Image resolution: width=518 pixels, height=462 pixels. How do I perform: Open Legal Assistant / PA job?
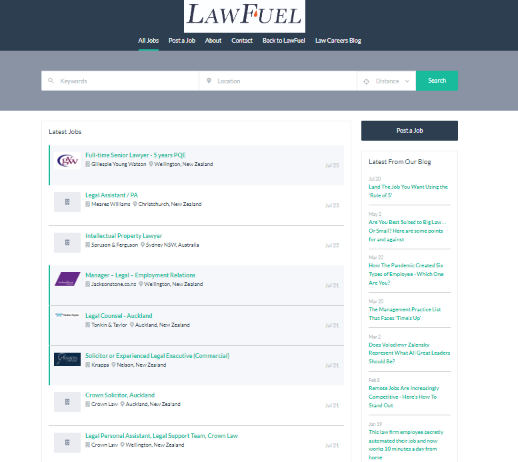pos(111,195)
